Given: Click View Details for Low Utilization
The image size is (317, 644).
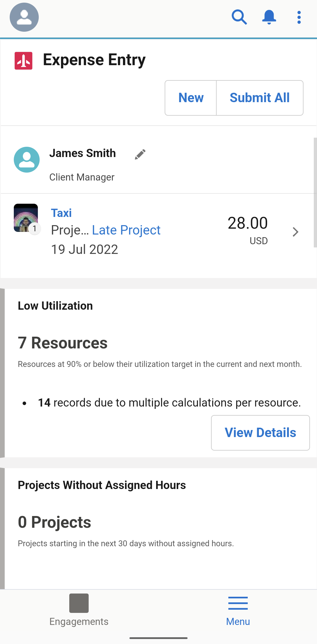Looking at the screenshot, I should 260,433.
